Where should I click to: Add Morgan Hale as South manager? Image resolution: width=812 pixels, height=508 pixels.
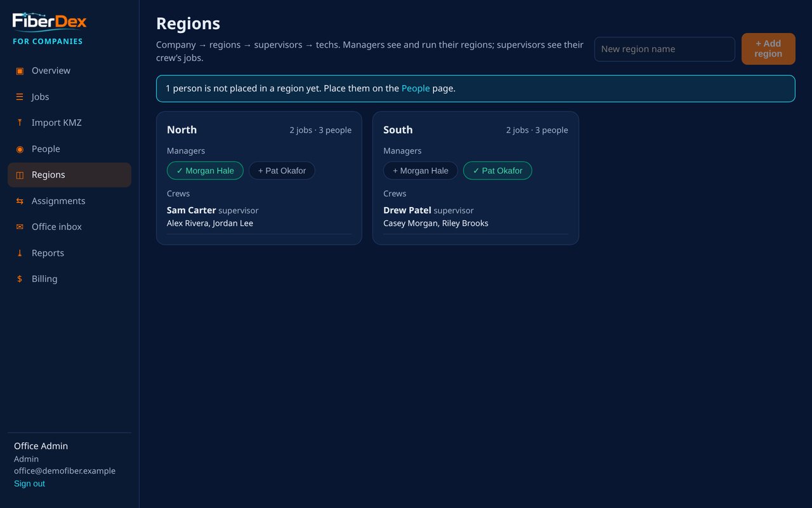(421, 171)
